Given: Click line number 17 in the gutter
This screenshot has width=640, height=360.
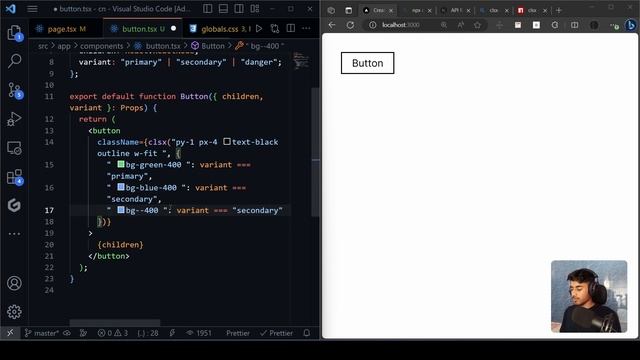Looking at the screenshot, I should (x=49, y=210).
